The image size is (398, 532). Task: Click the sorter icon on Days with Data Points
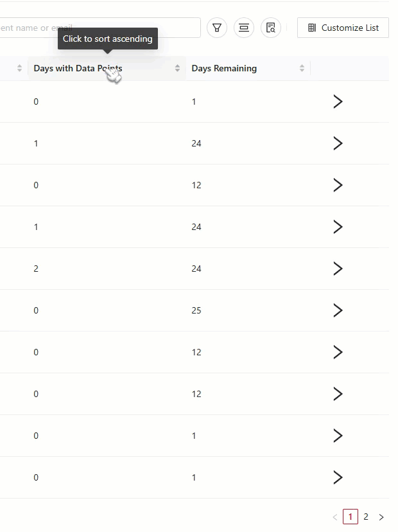pyautogui.click(x=177, y=68)
